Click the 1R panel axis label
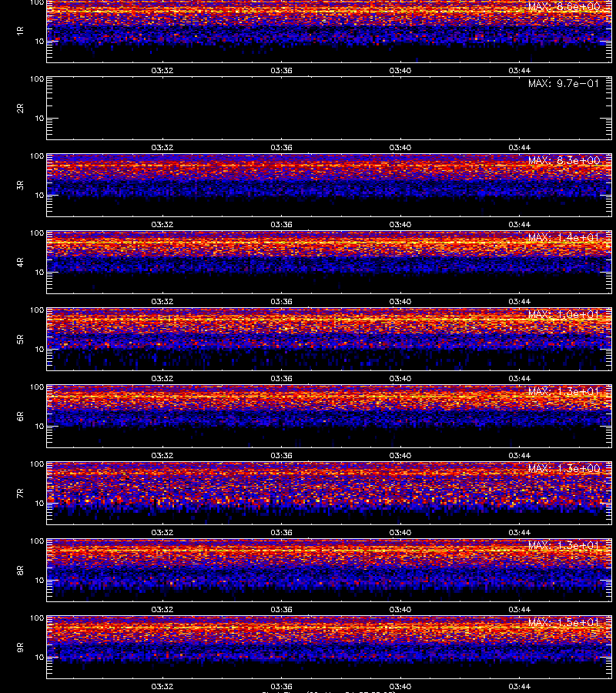Screen dimensions: 616x693 point(20,31)
